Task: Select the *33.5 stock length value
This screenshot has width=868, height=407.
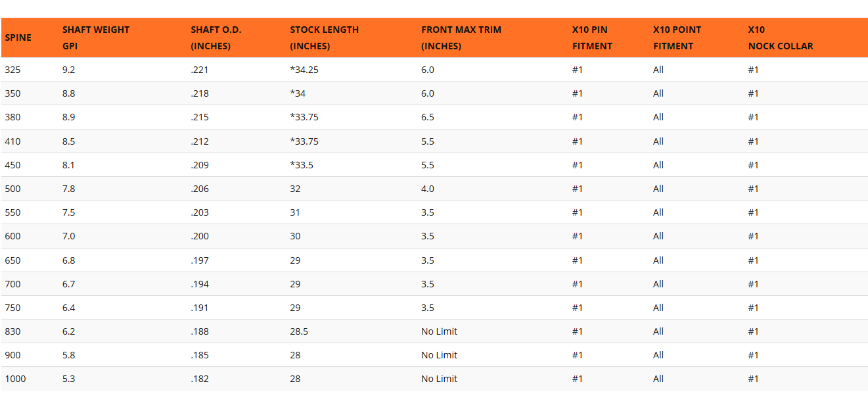Action: [x=302, y=165]
